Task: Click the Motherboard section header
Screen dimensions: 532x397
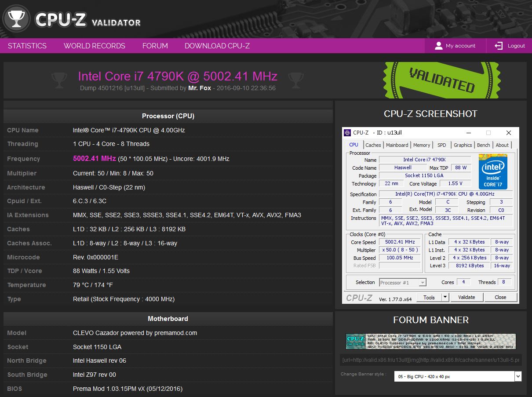Action: tap(168, 319)
